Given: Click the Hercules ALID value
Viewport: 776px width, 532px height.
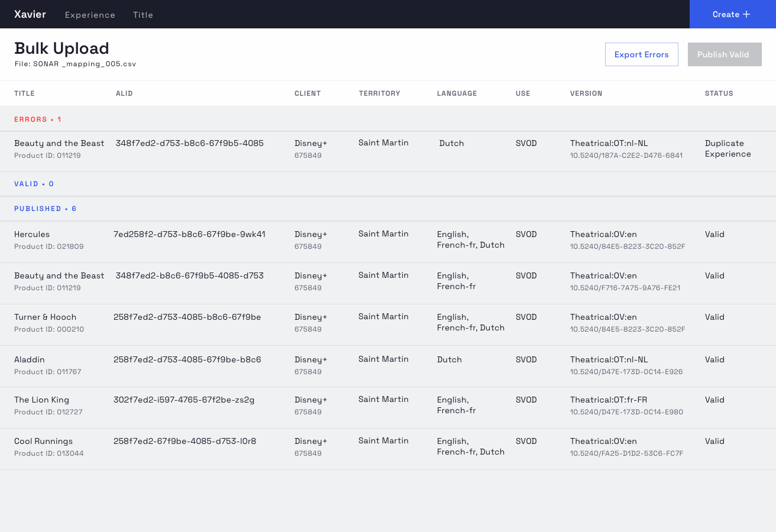Looking at the screenshot, I should (189, 234).
